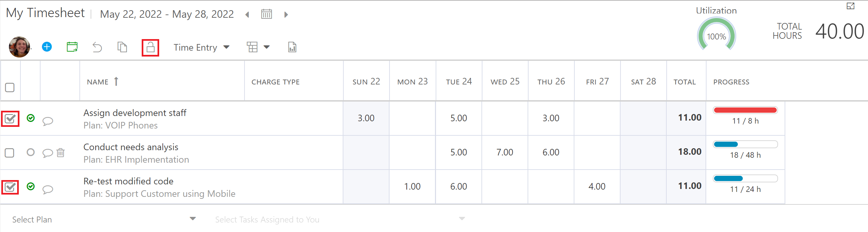Open the report chart icon on the toolbar
This screenshot has height=232, width=868.
click(292, 47)
